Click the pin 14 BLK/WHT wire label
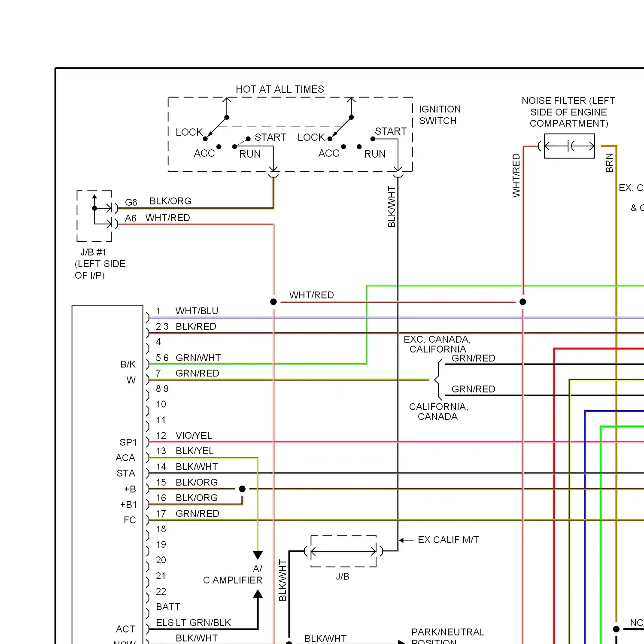This screenshot has height=644, width=644. coord(197,467)
